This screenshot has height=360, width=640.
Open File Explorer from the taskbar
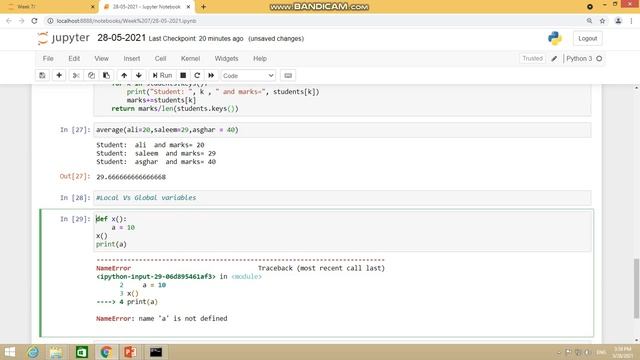pyautogui.click(x=56, y=352)
